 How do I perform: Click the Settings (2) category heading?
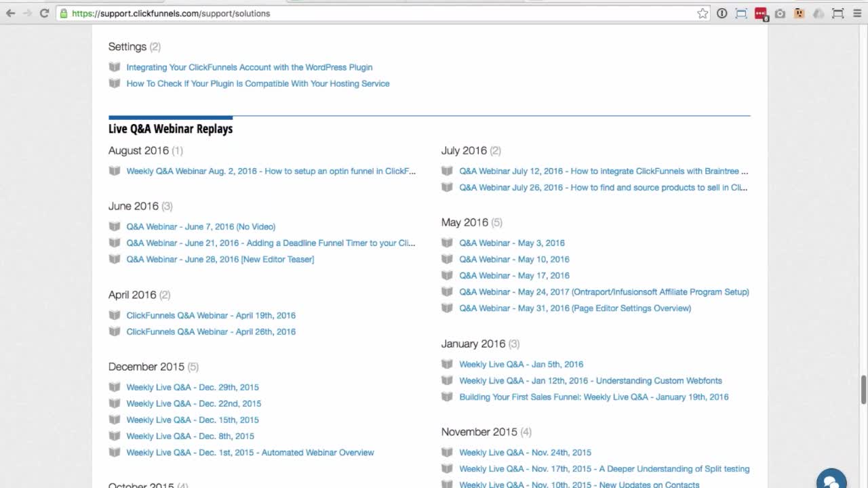point(134,47)
